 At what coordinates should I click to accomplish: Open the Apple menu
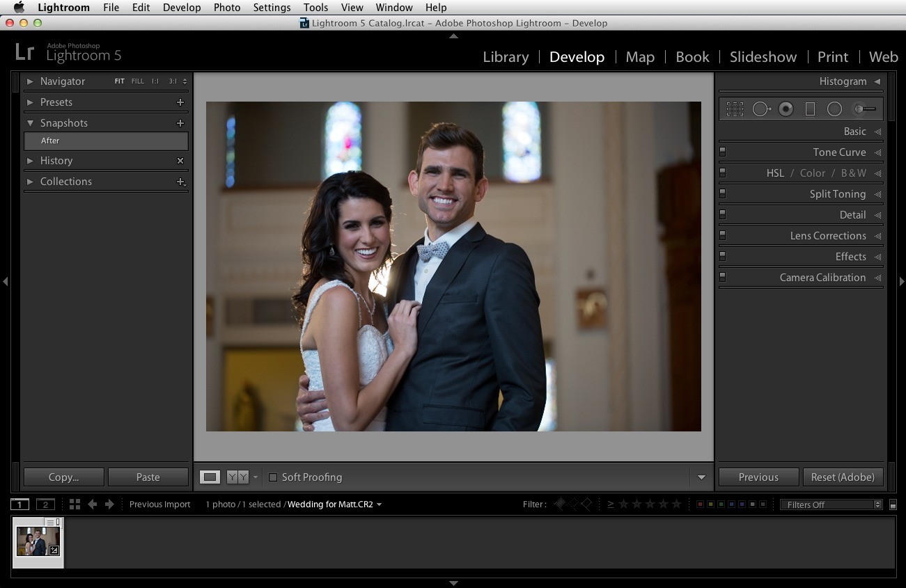pos(19,8)
